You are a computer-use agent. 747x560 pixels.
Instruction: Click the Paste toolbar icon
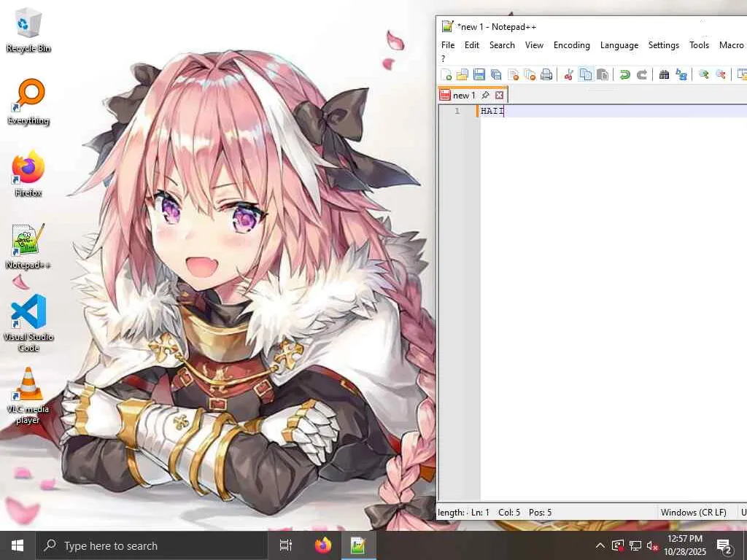click(x=602, y=74)
